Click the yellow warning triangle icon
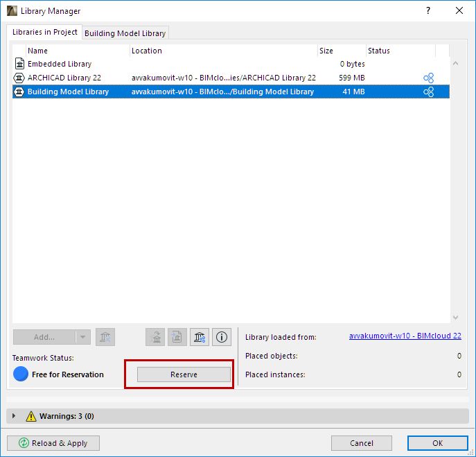The image size is (476, 457). click(x=31, y=416)
